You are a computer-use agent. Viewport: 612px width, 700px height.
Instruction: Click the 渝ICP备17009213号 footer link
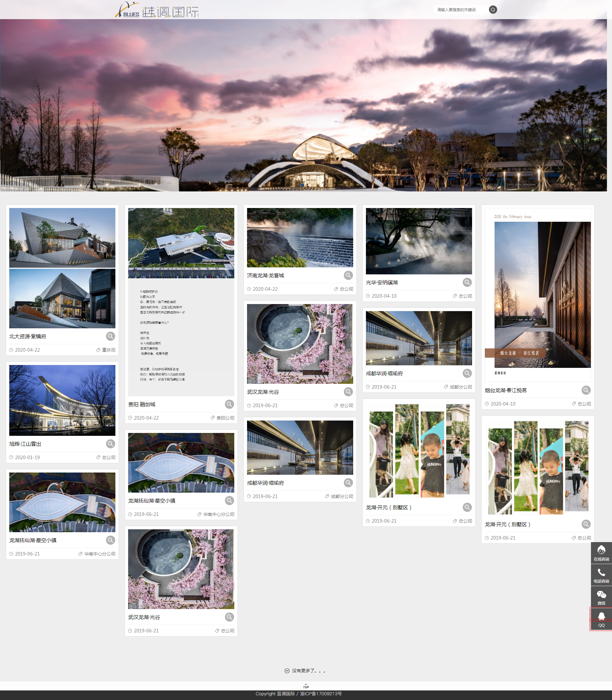click(x=321, y=694)
